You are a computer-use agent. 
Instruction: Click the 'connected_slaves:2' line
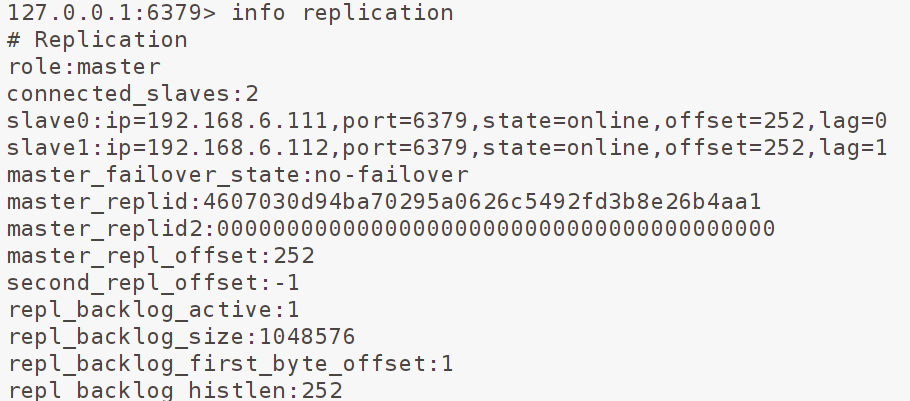pos(132,95)
